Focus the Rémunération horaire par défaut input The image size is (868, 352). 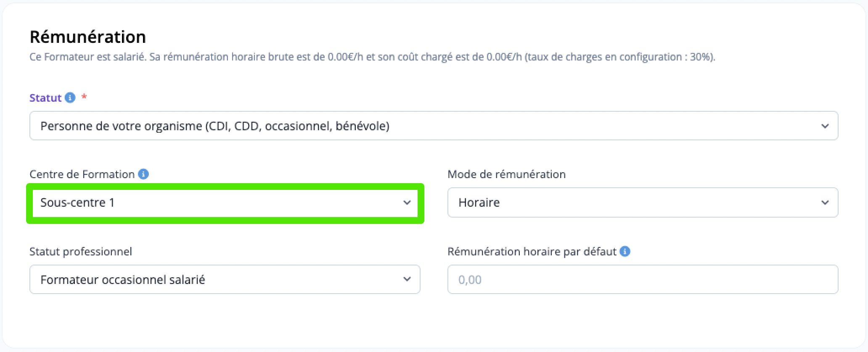pos(643,279)
